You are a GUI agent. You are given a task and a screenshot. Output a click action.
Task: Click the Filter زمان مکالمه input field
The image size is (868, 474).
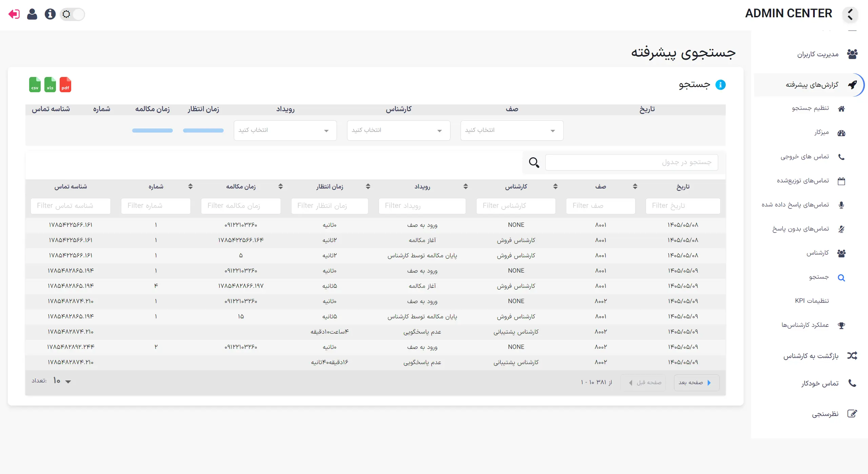(x=241, y=206)
